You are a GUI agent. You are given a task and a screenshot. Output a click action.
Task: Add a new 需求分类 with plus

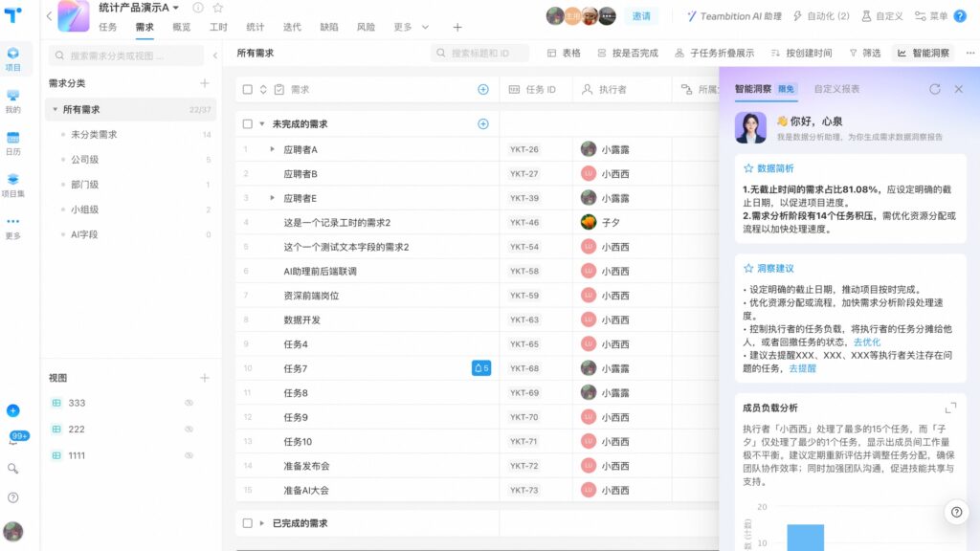(205, 83)
